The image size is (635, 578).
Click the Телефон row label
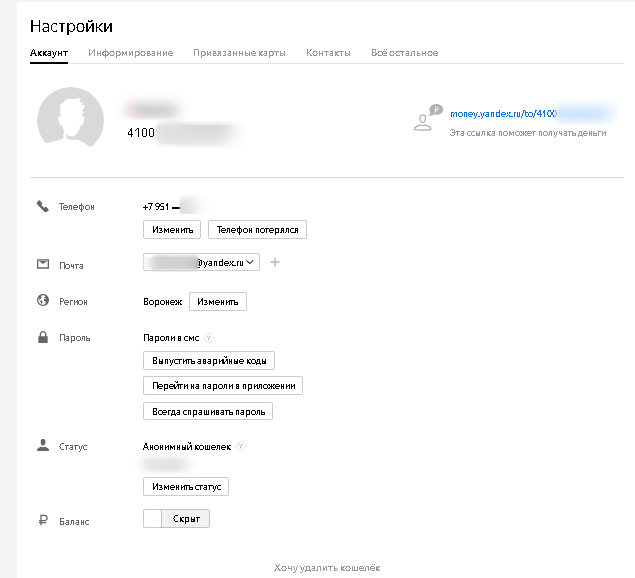pos(77,207)
